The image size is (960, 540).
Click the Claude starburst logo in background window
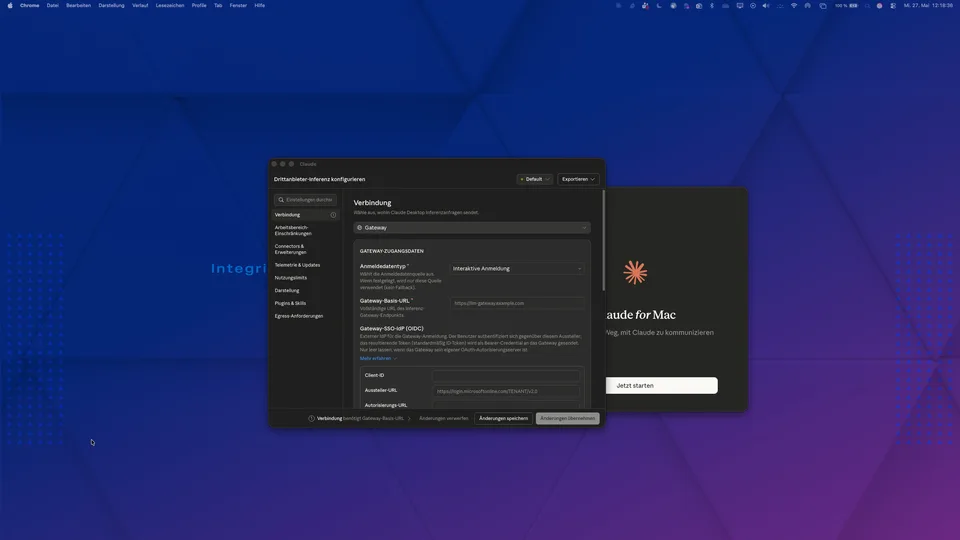(635, 272)
